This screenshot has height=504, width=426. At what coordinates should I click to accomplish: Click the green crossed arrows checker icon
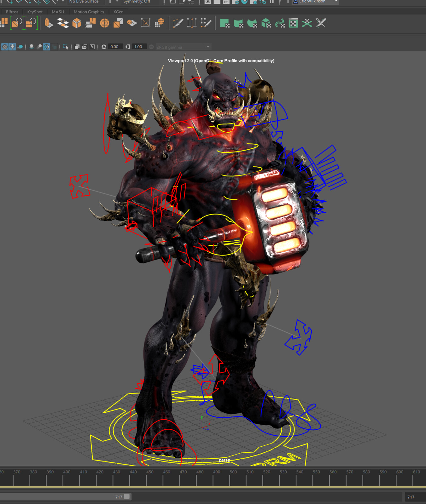[x=307, y=23]
